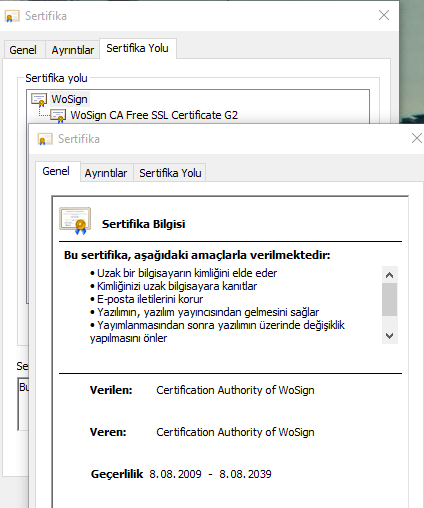Select the WoSign root in the certificate path tree
The image size is (424, 508).
pos(69,99)
